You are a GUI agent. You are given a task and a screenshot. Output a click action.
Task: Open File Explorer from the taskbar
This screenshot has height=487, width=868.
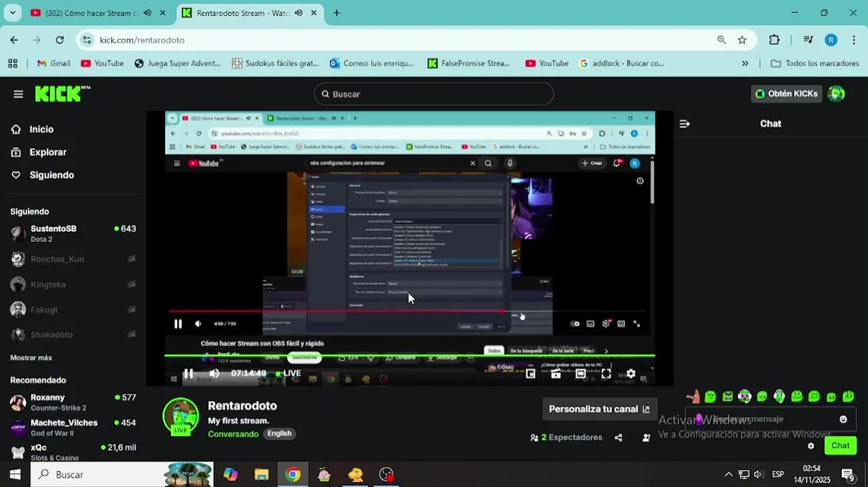(262, 475)
